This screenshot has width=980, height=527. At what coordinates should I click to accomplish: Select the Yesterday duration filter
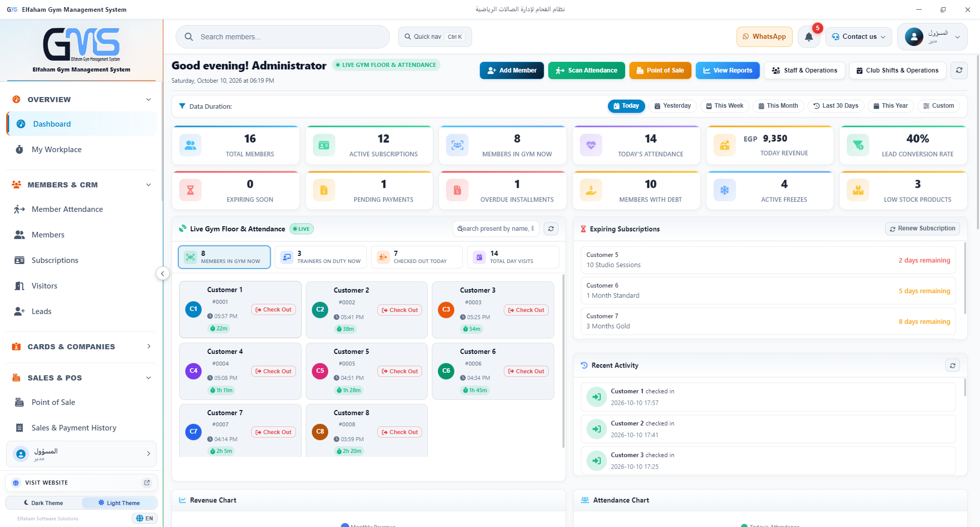pyautogui.click(x=673, y=106)
